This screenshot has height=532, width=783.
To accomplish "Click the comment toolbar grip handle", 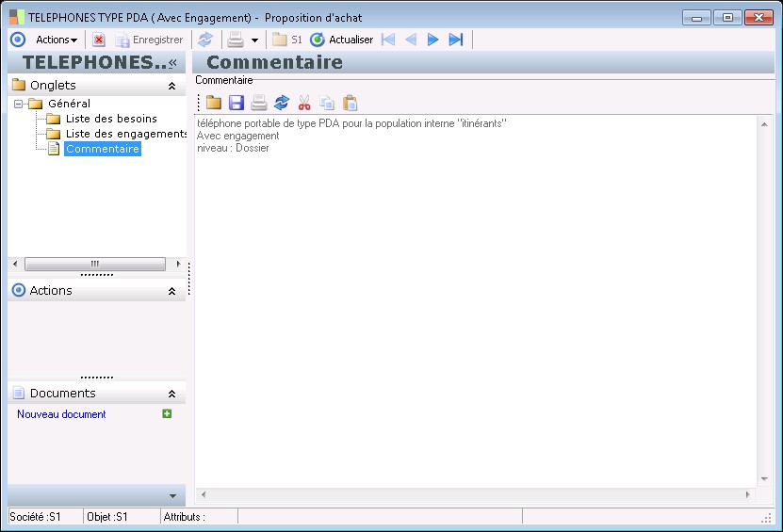I will click(198, 103).
